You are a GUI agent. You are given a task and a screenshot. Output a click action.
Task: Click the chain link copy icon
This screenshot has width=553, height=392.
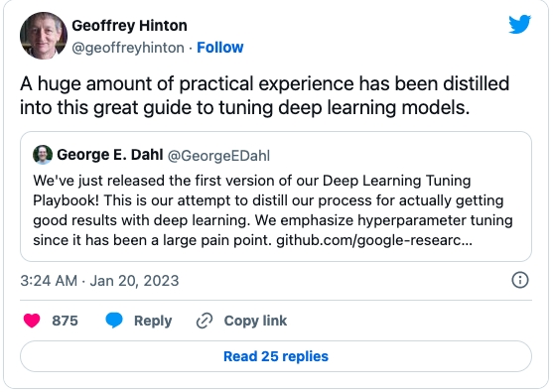(205, 321)
